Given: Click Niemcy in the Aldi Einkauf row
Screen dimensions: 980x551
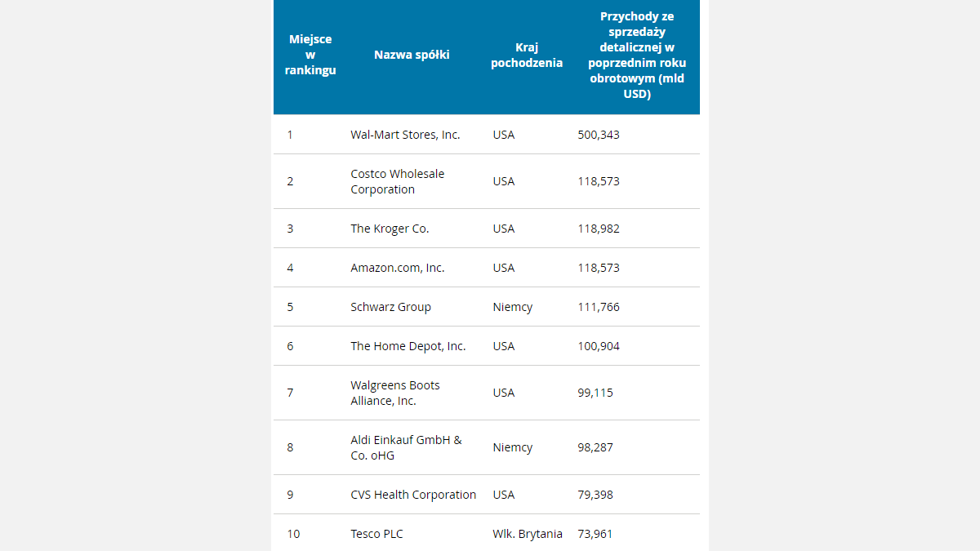Looking at the screenshot, I should 513,447.
